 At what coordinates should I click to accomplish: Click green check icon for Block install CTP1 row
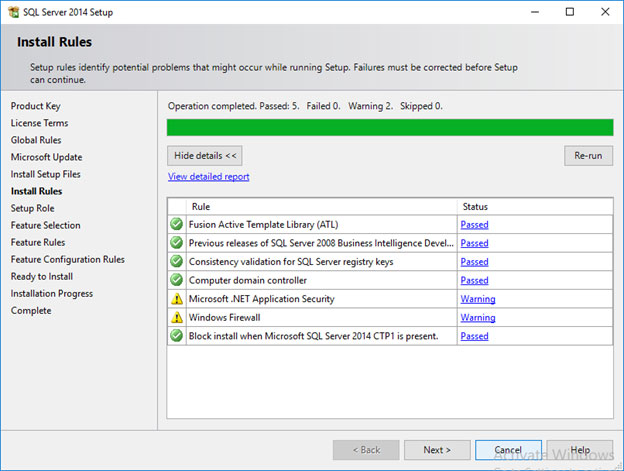pos(176,336)
